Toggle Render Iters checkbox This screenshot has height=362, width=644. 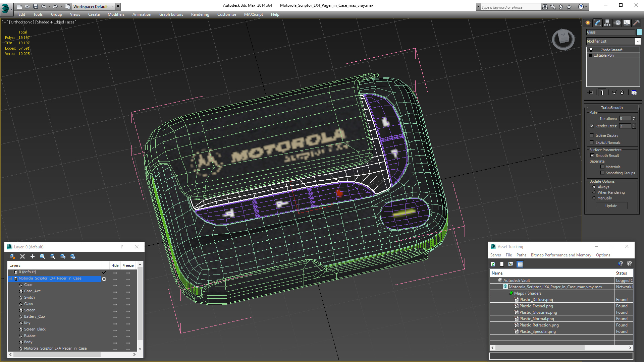[x=592, y=126]
